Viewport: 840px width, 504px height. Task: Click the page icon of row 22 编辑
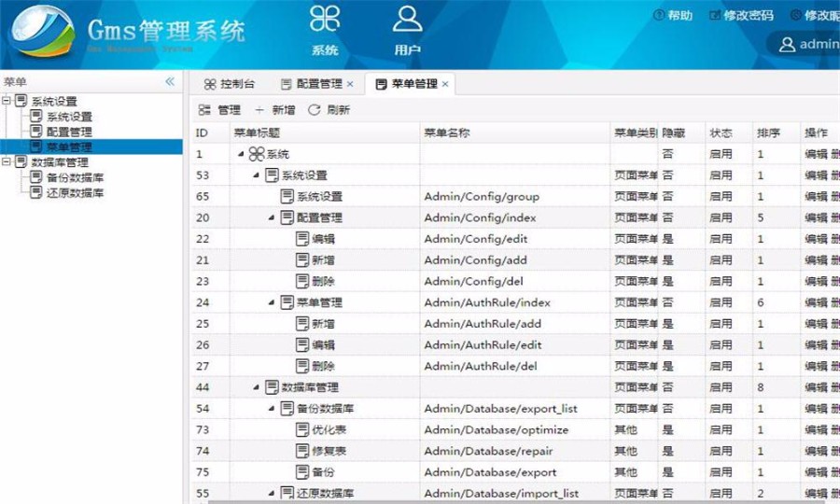[302, 239]
